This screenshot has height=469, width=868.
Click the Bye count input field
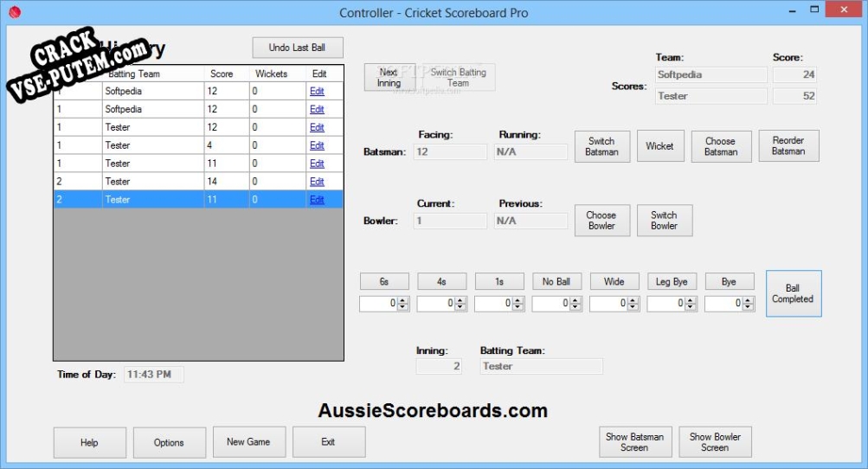[x=724, y=304]
